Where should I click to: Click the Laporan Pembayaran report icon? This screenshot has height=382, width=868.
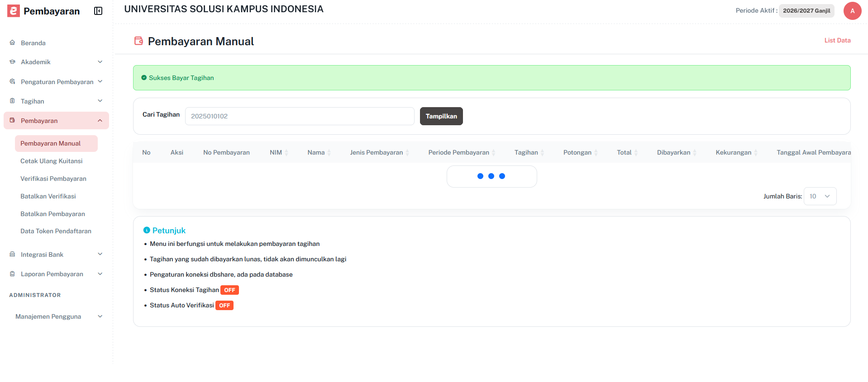(12, 274)
